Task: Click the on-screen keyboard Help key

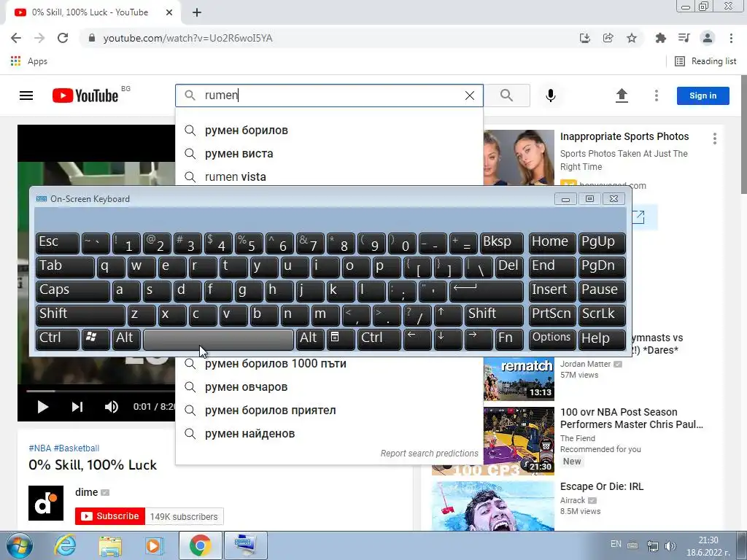Action: [602, 338]
